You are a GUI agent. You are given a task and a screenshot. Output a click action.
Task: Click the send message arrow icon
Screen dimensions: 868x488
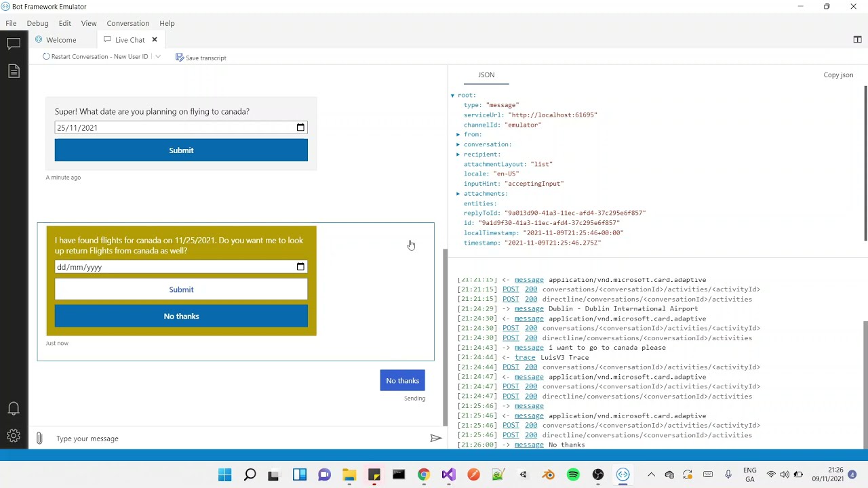(436, 439)
